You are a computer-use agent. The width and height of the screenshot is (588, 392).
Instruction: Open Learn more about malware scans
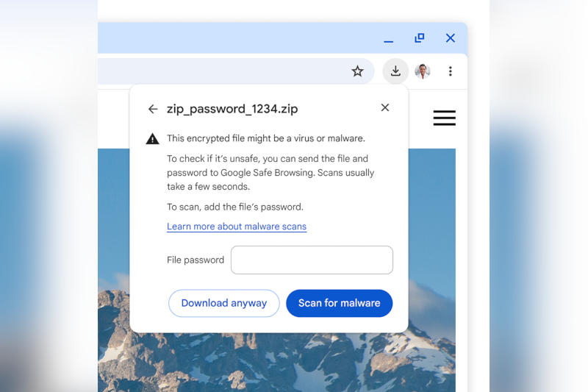tap(237, 227)
